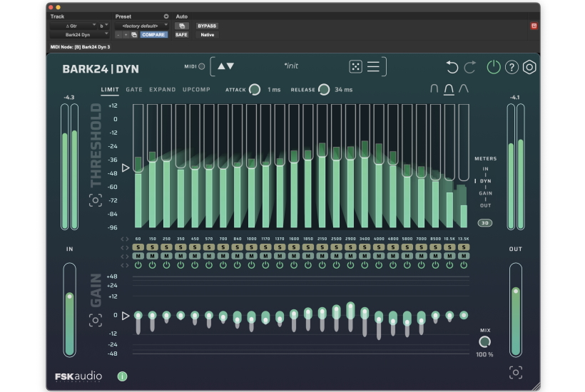Screen dimensions: 585x392
Task: Open the track selector dropdown
Action: [x=71, y=26]
